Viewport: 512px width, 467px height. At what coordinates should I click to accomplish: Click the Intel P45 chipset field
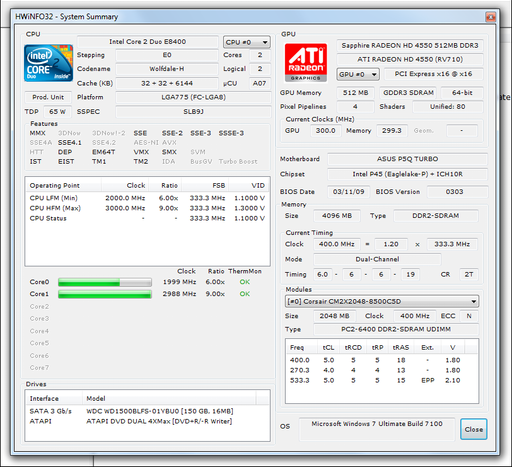(407, 174)
